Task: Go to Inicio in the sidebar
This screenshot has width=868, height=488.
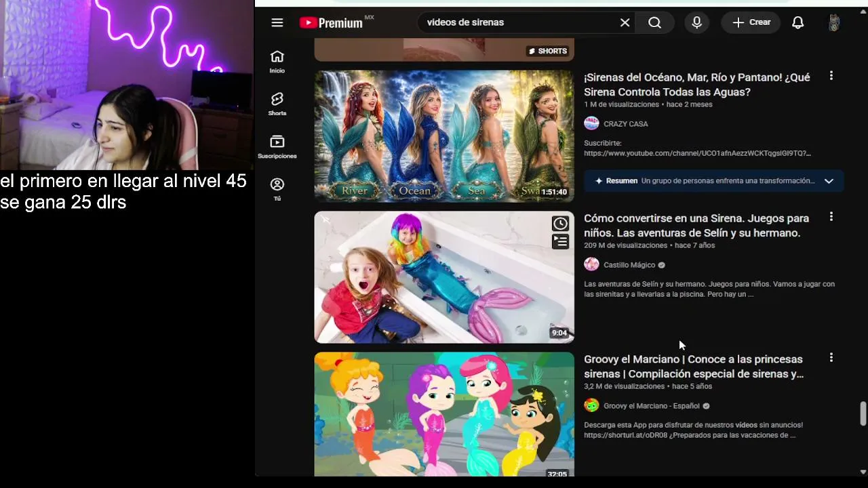Action: click(x=277, y=62)
